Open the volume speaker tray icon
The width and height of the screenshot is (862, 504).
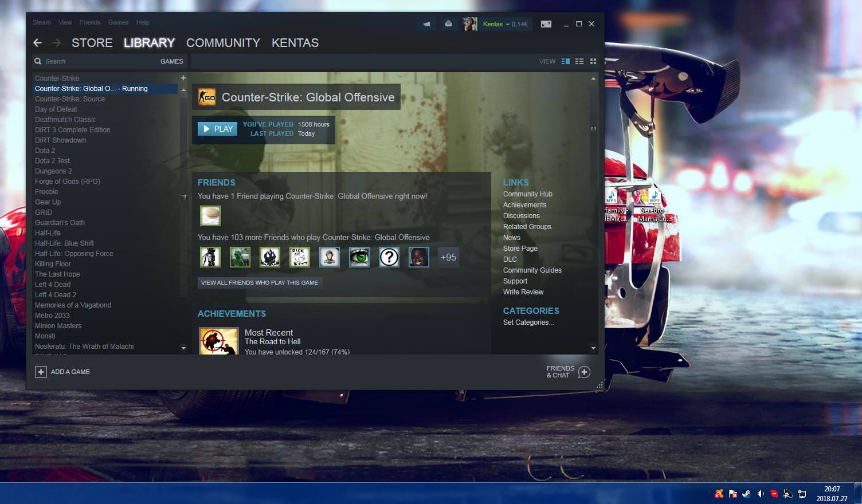(761, 494)
